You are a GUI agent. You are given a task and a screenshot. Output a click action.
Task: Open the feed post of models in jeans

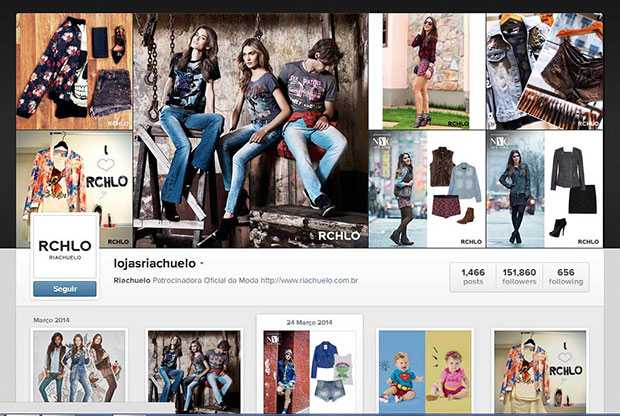[x=194, y=372]
